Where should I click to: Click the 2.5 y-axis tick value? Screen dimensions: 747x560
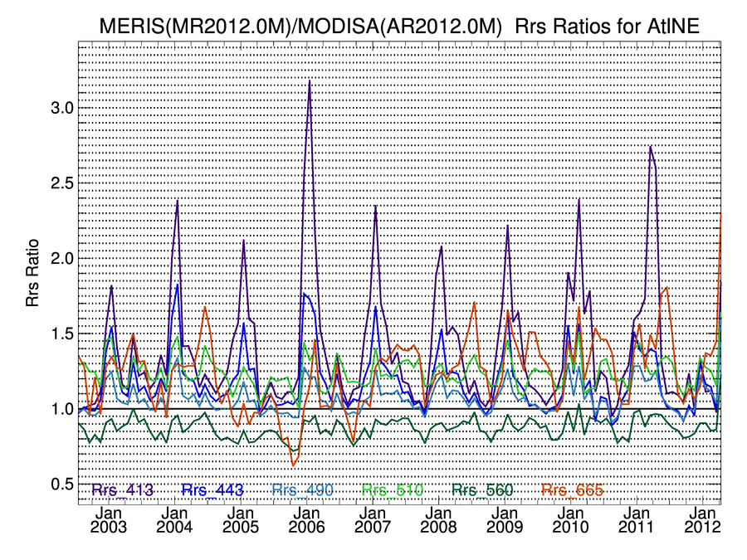62,183
